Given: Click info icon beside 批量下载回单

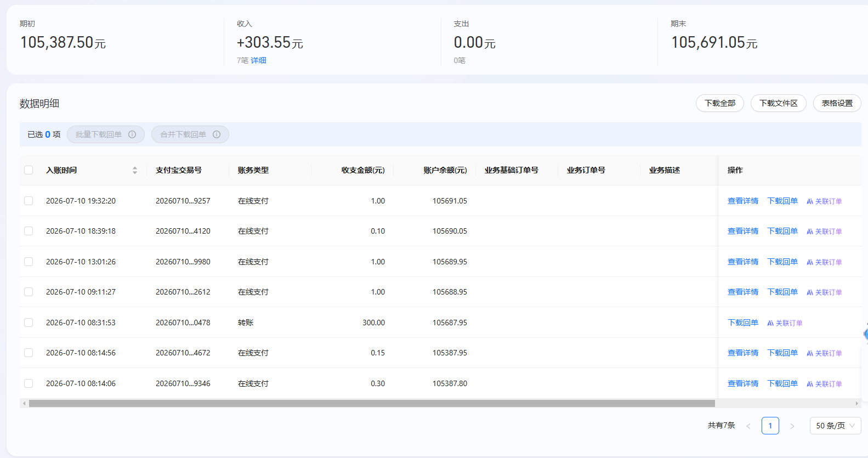Looking at the screenshot, I should (x=132, y=134).
